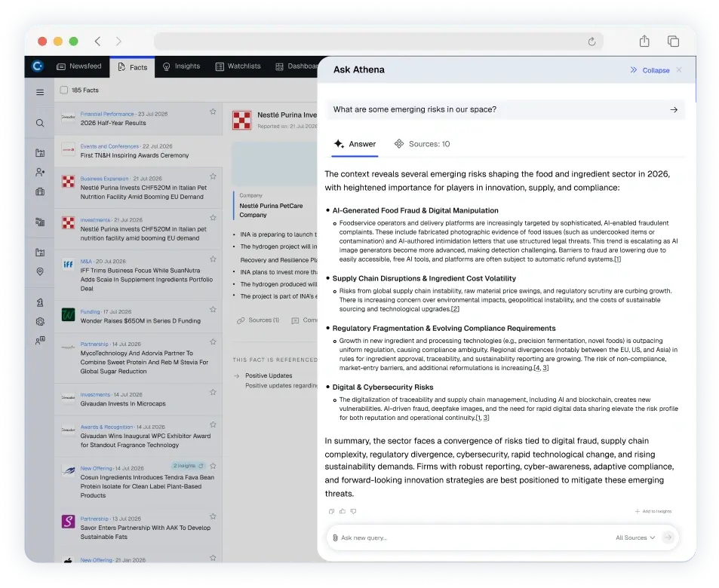
Task: Click the browser back arrow
Action: pyautogui.click(x=97, y=41)
